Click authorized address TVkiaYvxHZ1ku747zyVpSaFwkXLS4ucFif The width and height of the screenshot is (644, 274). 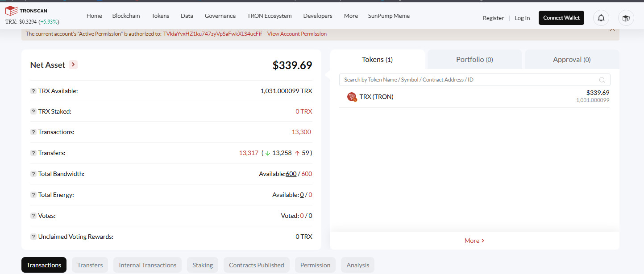point(212,34)
